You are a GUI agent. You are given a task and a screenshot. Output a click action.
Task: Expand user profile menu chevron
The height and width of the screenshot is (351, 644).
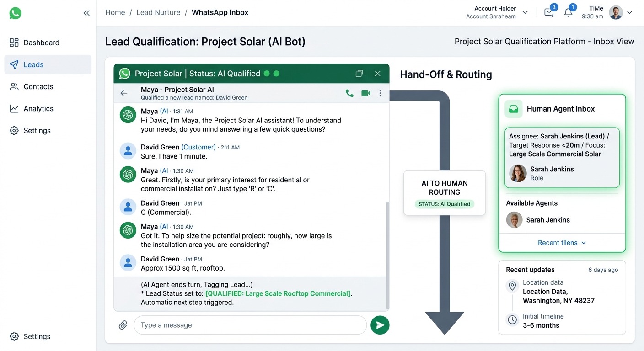(x=630, y=12)
